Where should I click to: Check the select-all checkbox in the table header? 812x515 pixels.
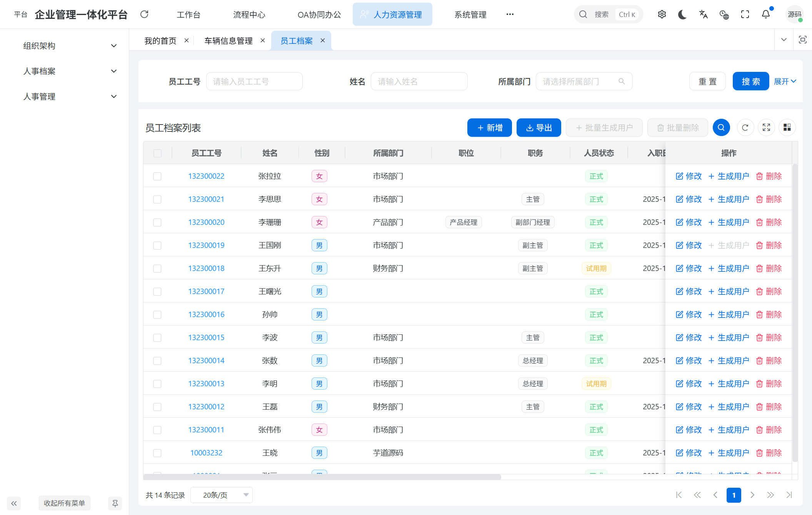click(x=157, y=153)
